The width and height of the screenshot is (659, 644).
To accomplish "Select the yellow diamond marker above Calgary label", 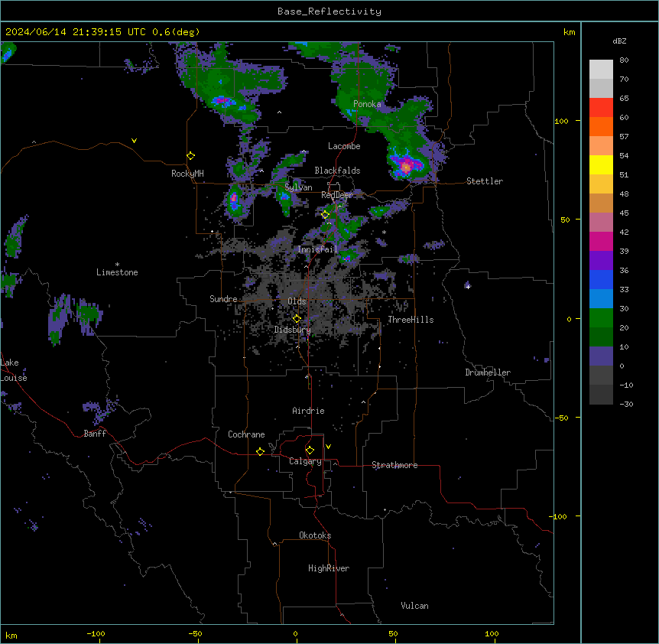I will [310, 450].
